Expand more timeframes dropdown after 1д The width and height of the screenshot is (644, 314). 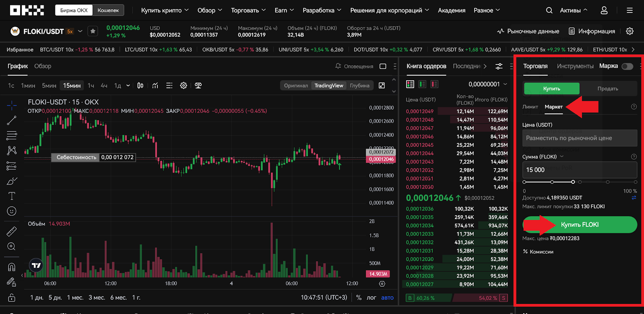pos(128,85)
